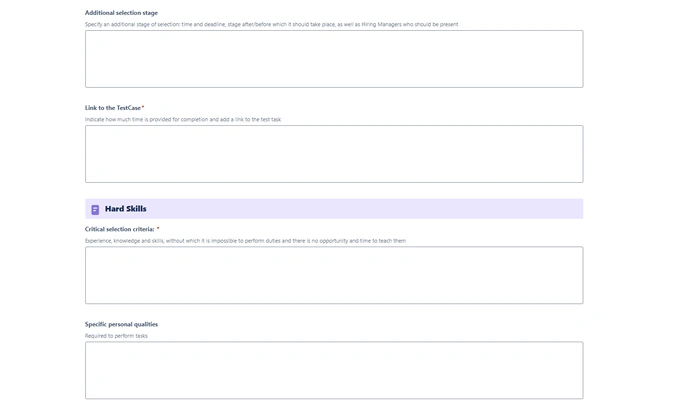The width and height of the screenshot is (680, 412).
Task: Click inside the Additional selection stage text box
Action: tap(333, 59)
